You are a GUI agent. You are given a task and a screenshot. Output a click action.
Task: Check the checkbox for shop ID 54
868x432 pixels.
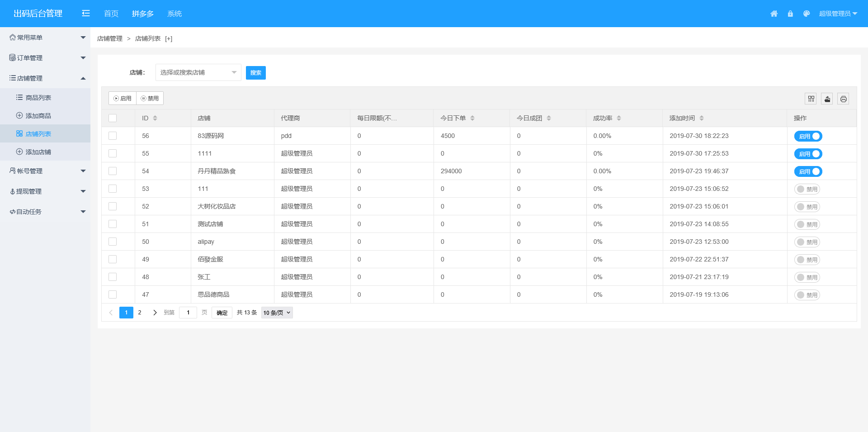113,171
